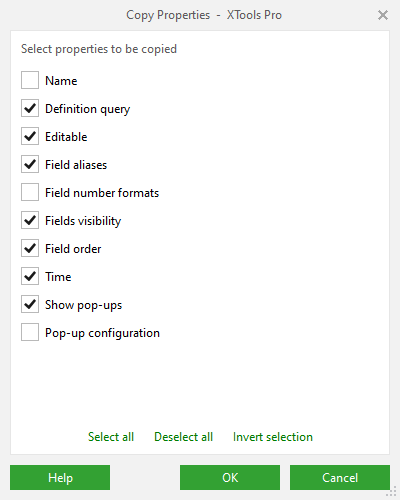Image resolution: width=400 pixels, height=500 pixels.
Task: Click the Field number formats label
Action: [x=102, y=193]
